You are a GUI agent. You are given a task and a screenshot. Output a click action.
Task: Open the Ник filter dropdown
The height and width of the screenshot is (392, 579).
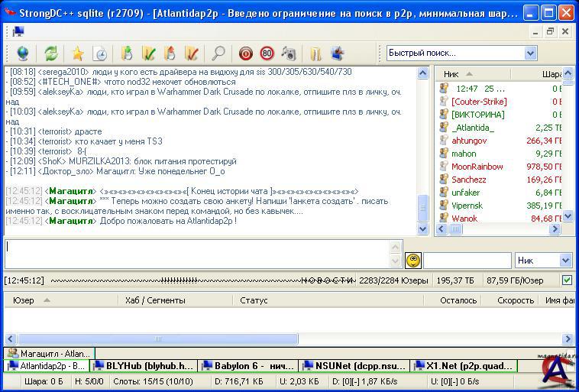[543, 261]
